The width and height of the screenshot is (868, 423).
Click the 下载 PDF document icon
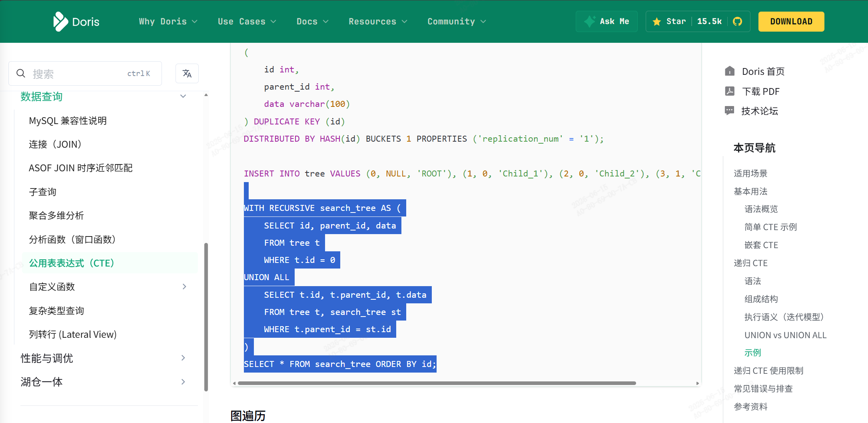click(730, 91)
